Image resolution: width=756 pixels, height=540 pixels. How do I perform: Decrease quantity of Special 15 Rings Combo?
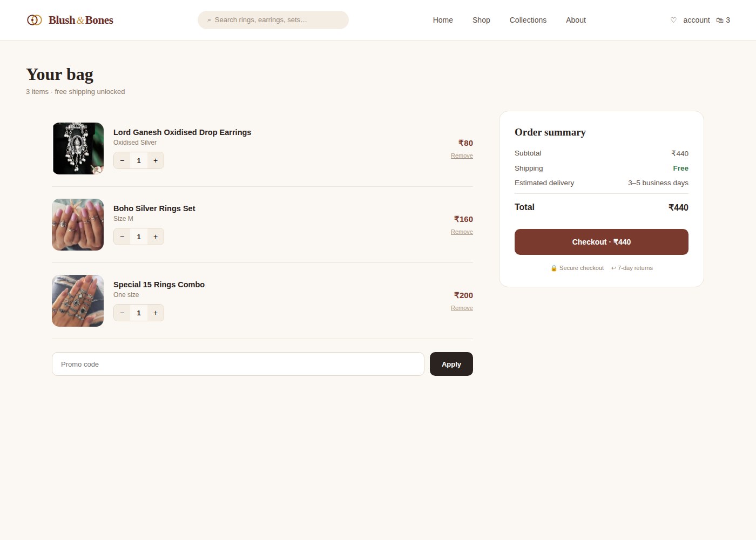tap(122, 313)
